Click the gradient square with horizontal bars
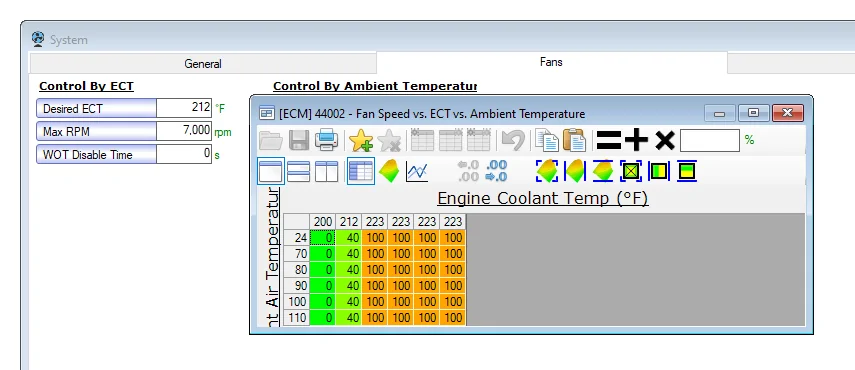This screenshot has width=855, height=370. click(x=687, y=171)
